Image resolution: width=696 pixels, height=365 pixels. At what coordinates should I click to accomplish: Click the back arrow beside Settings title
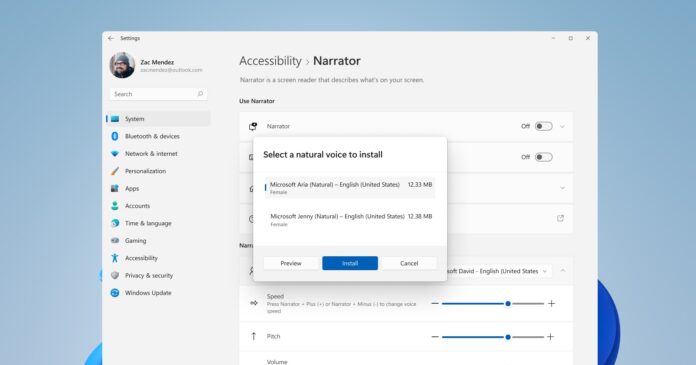pyautogui.click(x=111, y=38)
